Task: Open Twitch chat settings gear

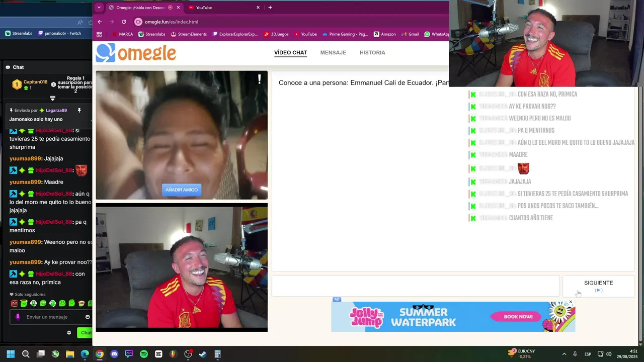Action: (x=69, y=332)
